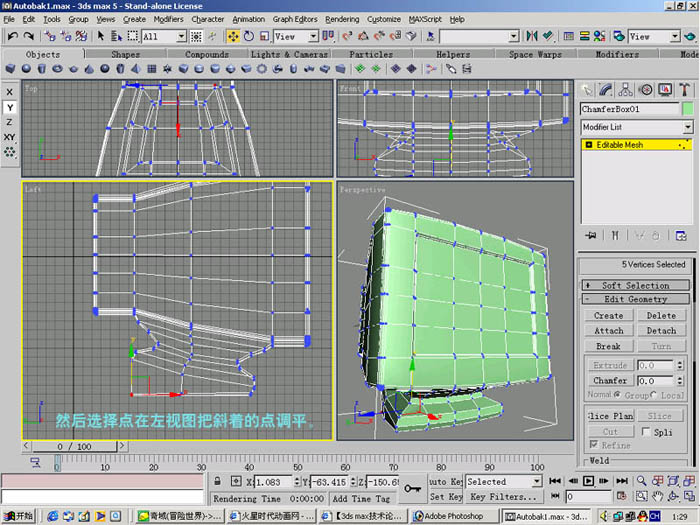Restrict to Z axis constraint
Image resolution: width=700 pixels, height=525 pixels.
[x=9, y=122]
